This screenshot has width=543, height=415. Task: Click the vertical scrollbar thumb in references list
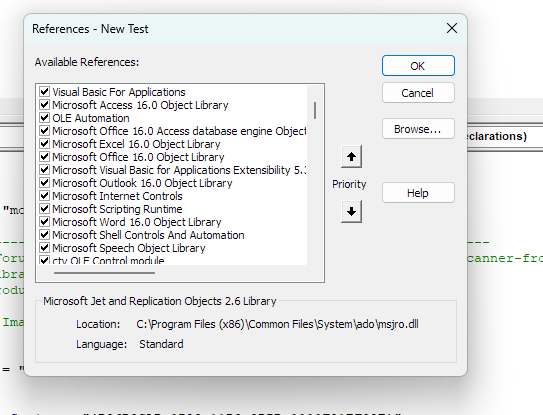point(315,110)
